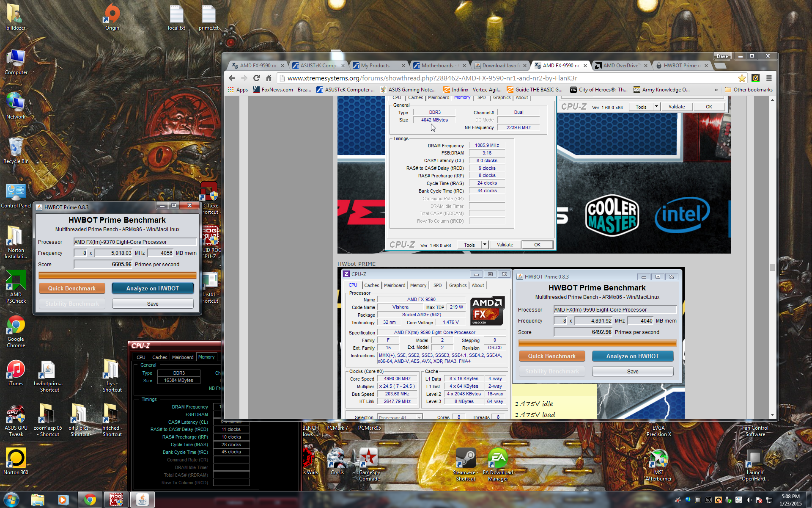Click Processor name field in HWBOT Prime
The width and height of the screenshot is (812, 508).
135,242
